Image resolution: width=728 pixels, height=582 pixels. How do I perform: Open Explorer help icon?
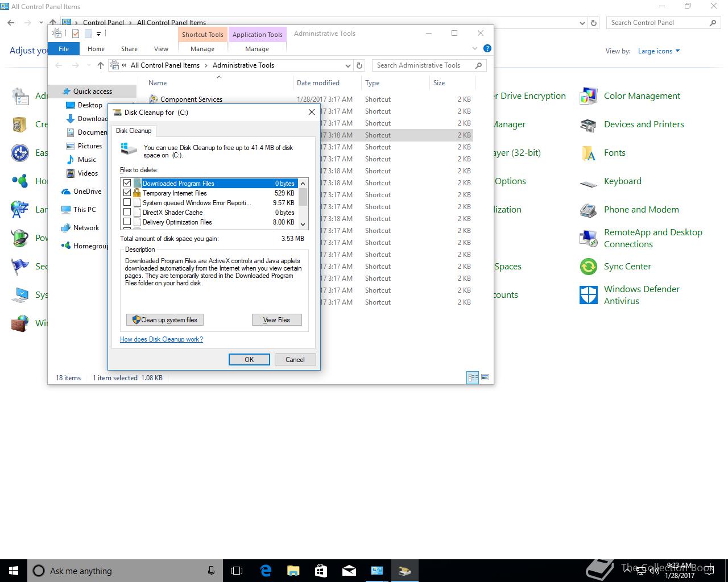coord(487,49)
